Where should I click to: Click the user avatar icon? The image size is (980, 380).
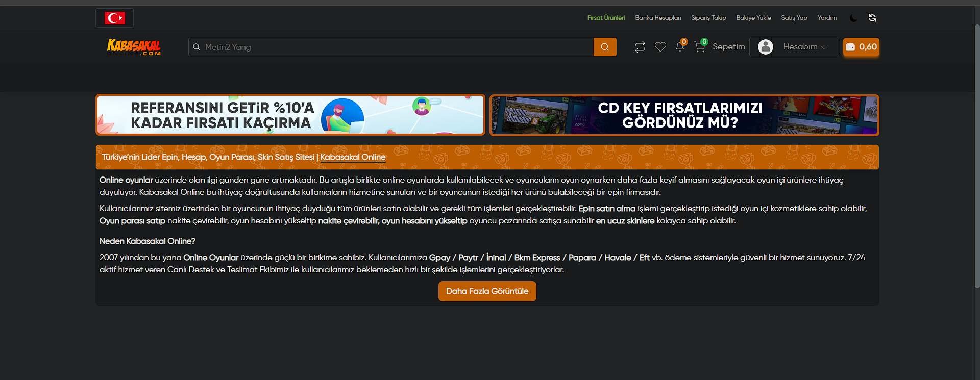[766, 47]
